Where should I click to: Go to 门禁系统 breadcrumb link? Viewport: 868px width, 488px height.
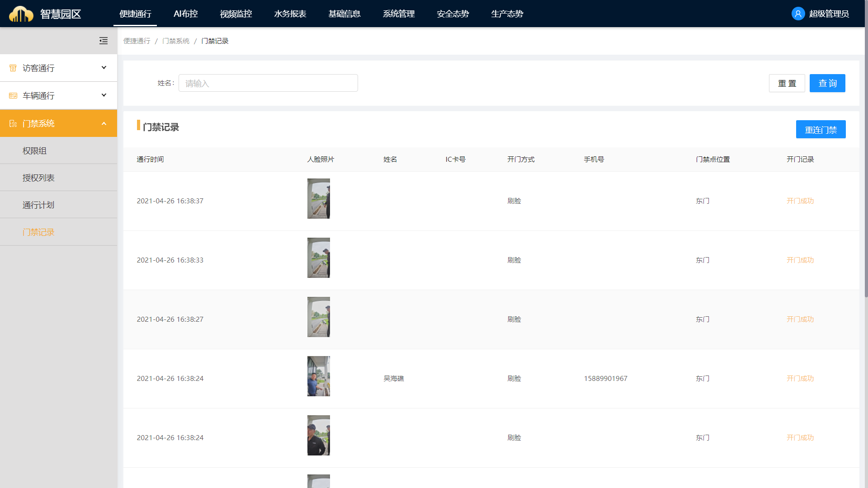pos(176,41)
